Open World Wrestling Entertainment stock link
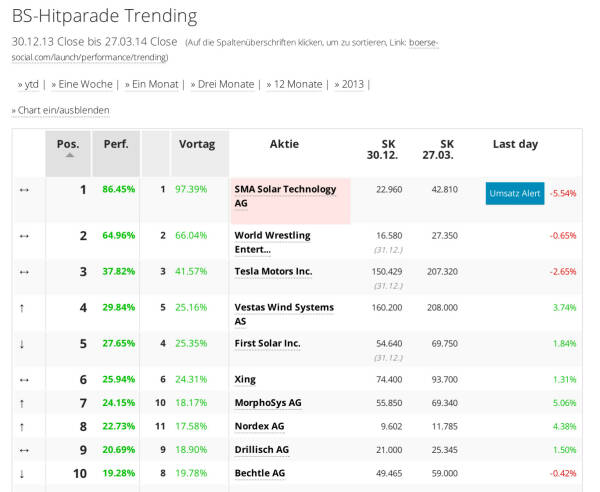The height and width of the screenshot is (492, 600). [x=271, y=242]
